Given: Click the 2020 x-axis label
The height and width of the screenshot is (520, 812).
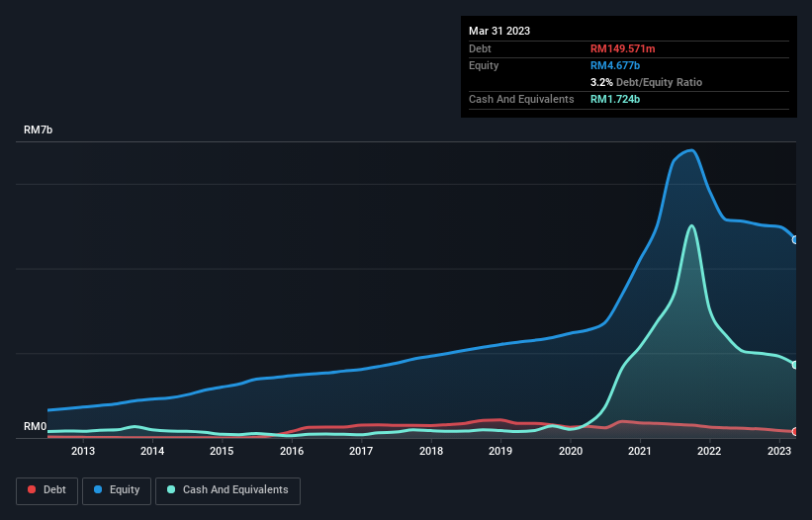Looking at the screenshot, I should click(570, 451).
